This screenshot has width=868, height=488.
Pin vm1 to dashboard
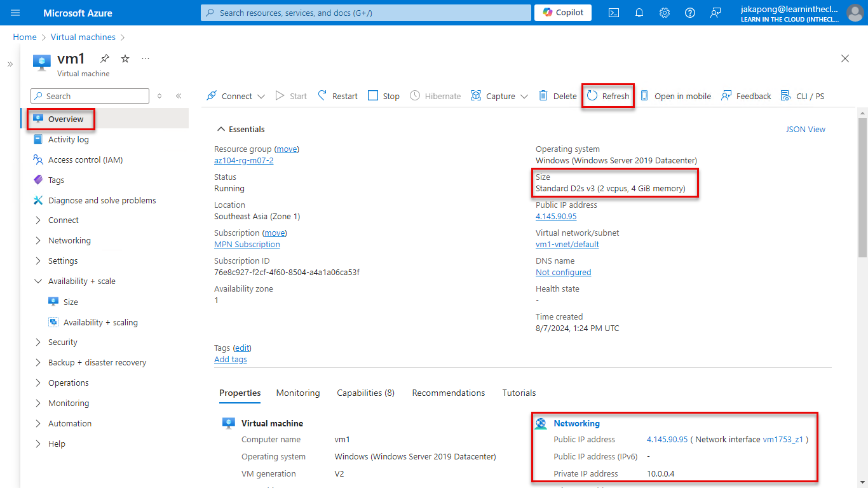coord(105,58)
